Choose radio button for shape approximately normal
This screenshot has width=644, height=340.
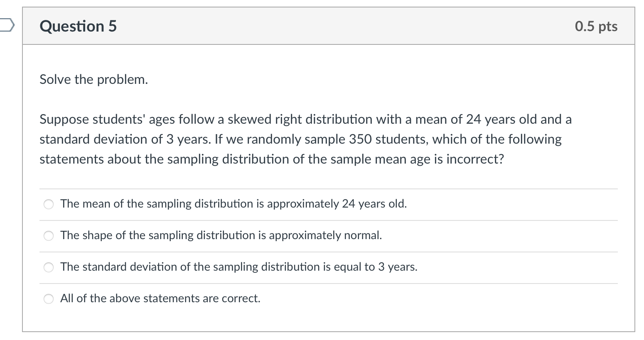49,236
